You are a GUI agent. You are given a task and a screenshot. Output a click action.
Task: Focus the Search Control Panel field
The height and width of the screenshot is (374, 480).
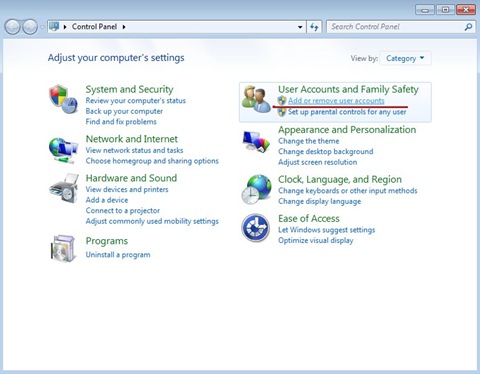pyautogui.click(x=395, y=27)
